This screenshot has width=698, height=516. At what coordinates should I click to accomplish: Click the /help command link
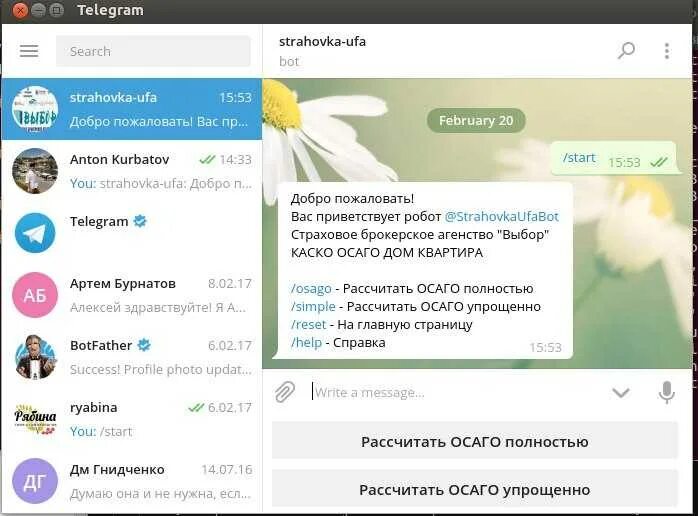(x=306, y=342)
